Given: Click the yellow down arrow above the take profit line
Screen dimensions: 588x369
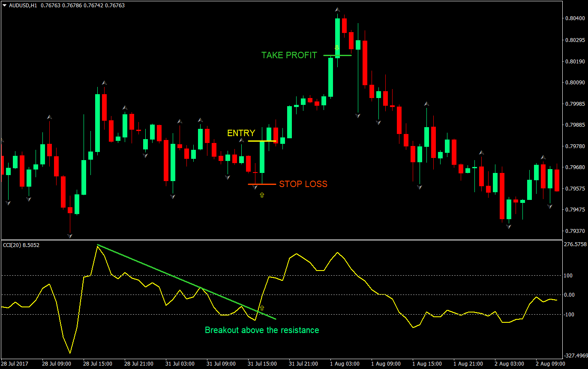Looking at the screenshot, I should click(x=337, y=48).
